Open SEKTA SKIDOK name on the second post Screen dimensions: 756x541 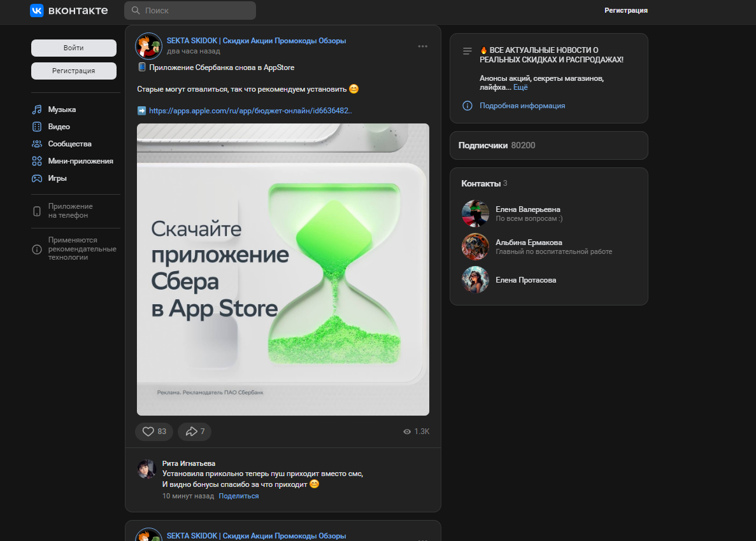[256, 536]
